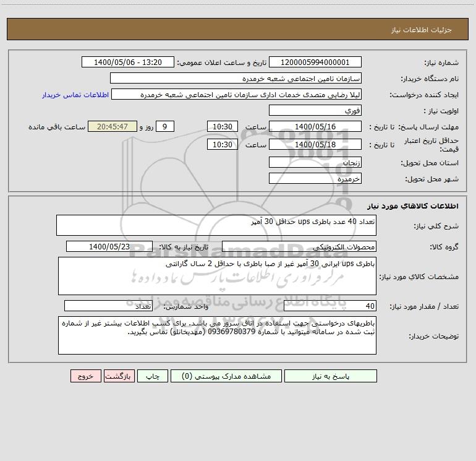Click the label نام دستگاه خریدار
Image resolution: width=476 pixels, height=461 pixels.
[430, 79]
